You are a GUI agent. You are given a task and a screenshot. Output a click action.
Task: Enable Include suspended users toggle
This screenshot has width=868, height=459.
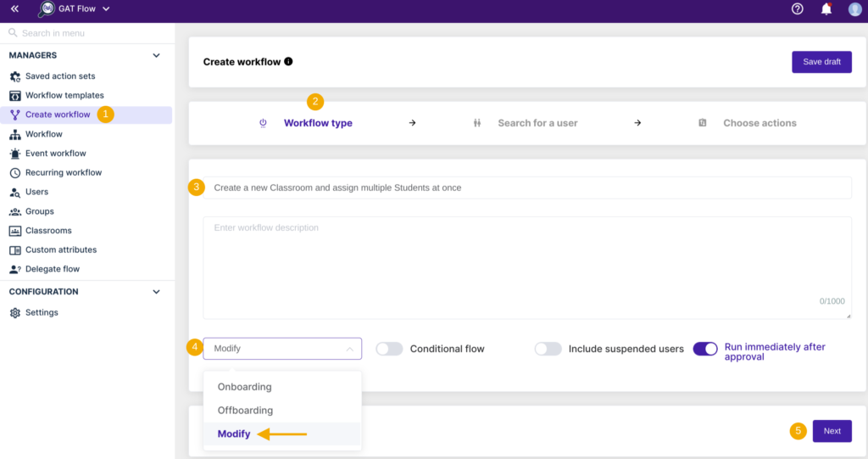[548, 349]
